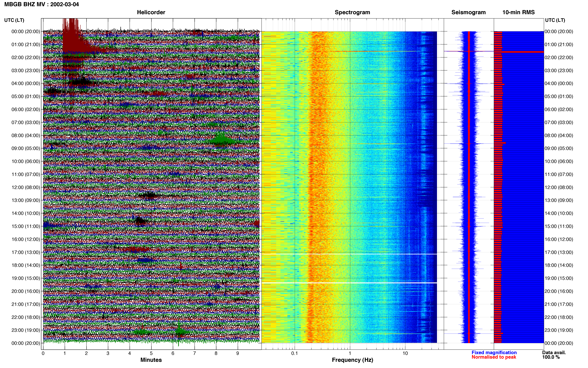Click the white data-gap line just after 17:00 in Spectrogram

point(349,254)
